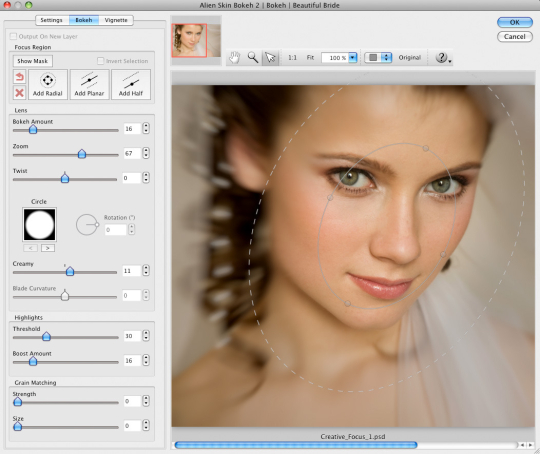
Task: Switch to the Settings tab
Action: coord(52,20)
